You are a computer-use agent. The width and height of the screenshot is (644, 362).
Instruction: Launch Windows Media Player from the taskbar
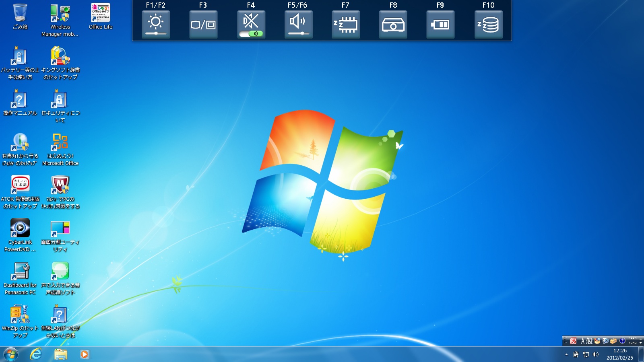pyautogui.click(x=85, y=354)
